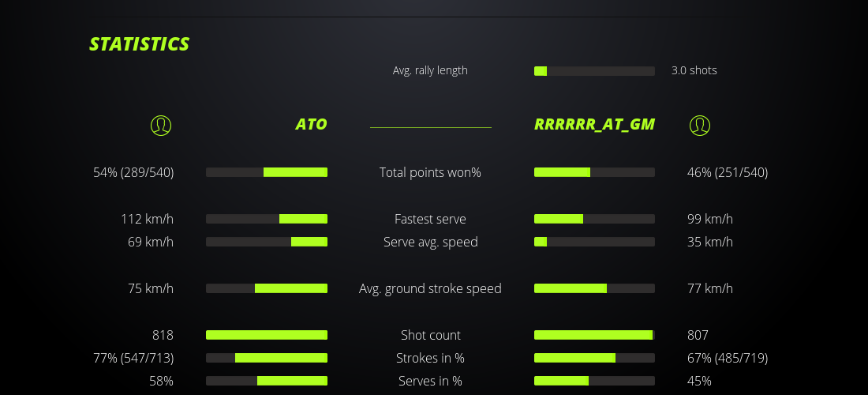
Task: Click the Avg. rally length progress bar
Action: point(594,71)
